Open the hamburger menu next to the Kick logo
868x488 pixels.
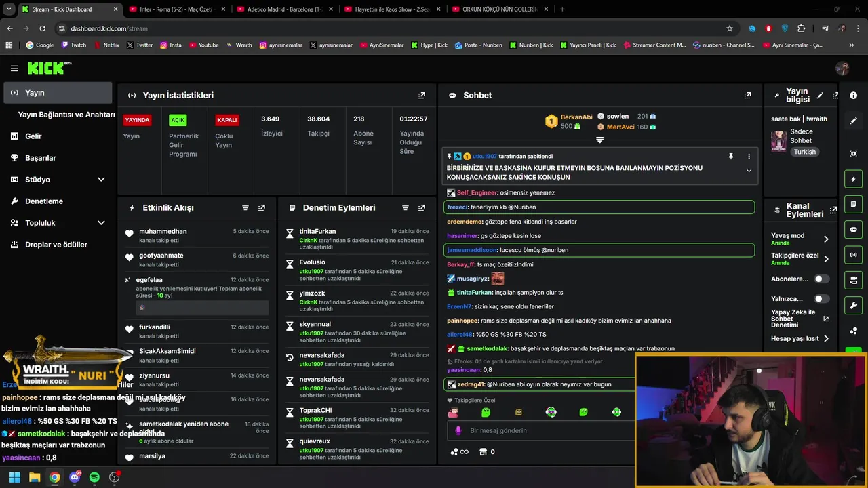coord(14,68)
